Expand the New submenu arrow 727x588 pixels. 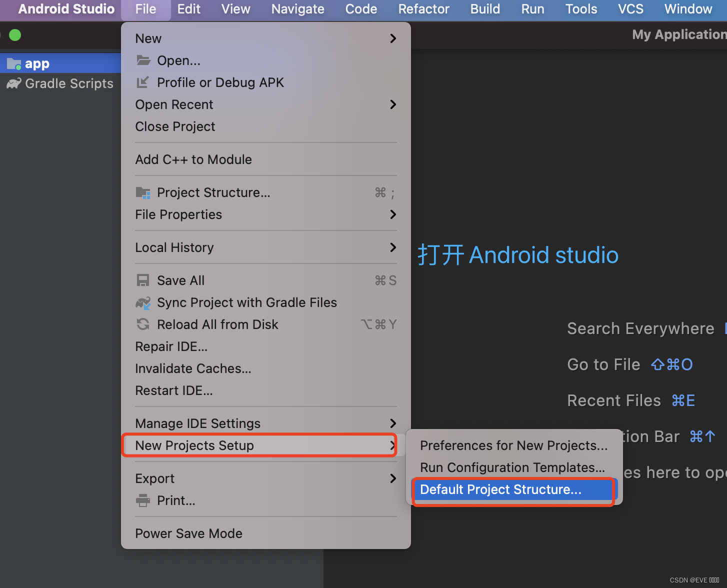tap(393, 38)
